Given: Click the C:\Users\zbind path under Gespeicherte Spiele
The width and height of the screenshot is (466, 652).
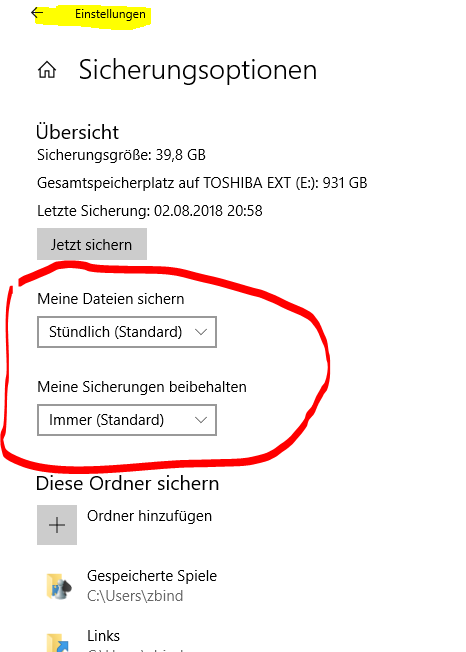Looking at the screenshot, I should click(x=135, y=596).
